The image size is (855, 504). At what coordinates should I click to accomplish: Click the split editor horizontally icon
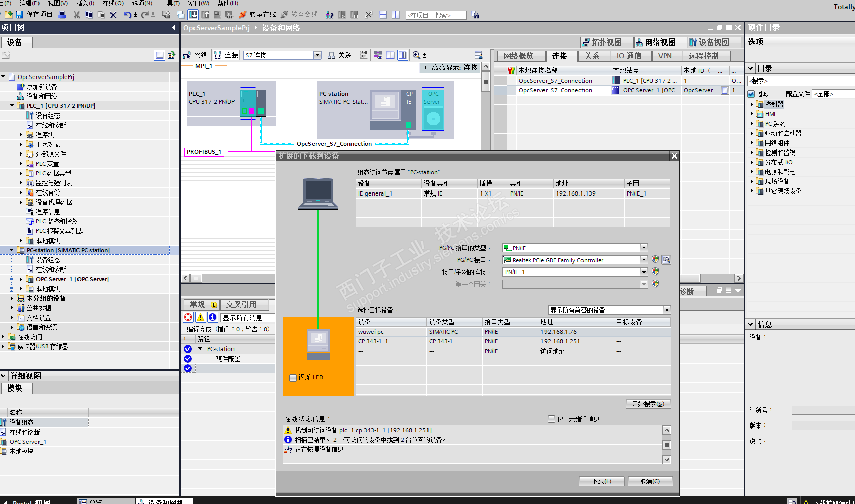click(x=383, y=15)
